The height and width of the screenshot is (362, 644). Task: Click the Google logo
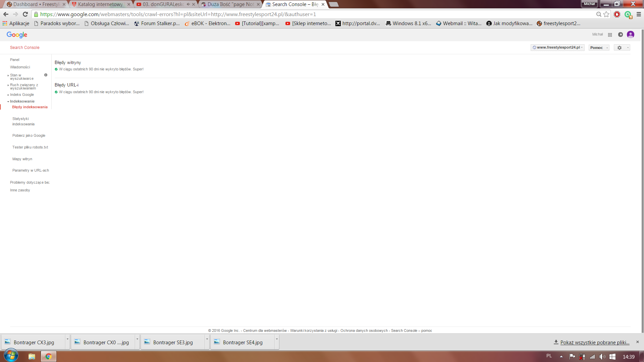17,35
